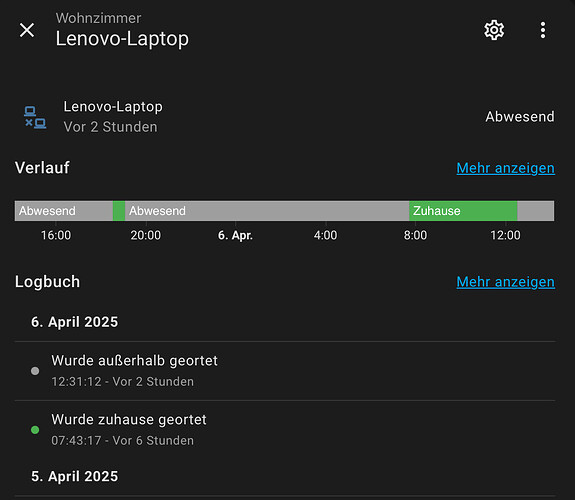Open the settings gear icon
Viewport: 575px width, 500px height.
(494, 30)
